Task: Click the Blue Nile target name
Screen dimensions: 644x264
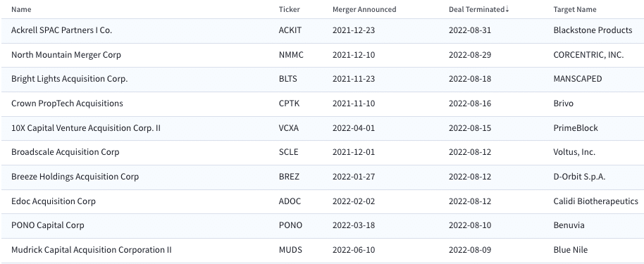Action: [571, 250]
